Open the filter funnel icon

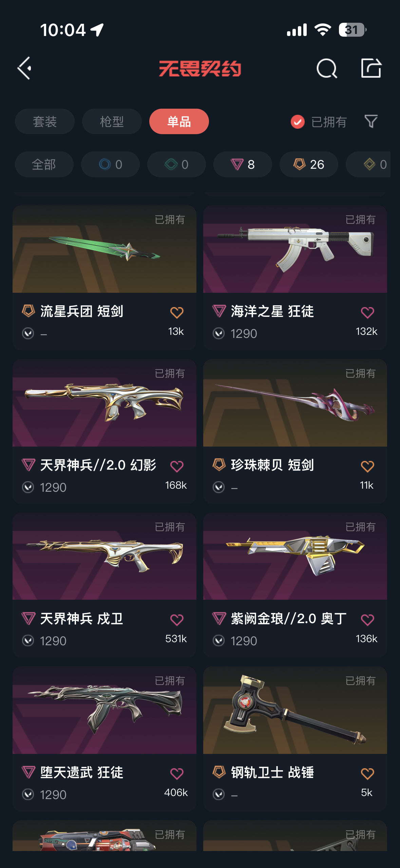point(371,121)
